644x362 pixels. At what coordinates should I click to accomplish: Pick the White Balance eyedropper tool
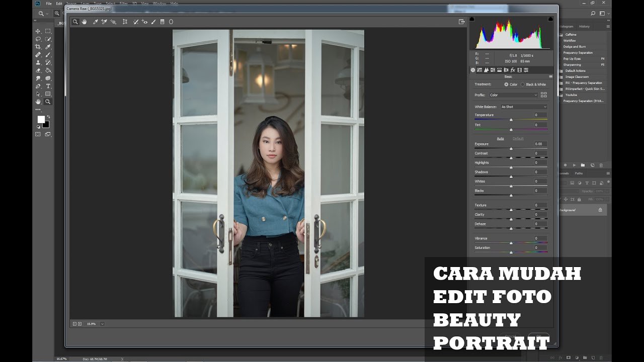click(x=96, y=22)
